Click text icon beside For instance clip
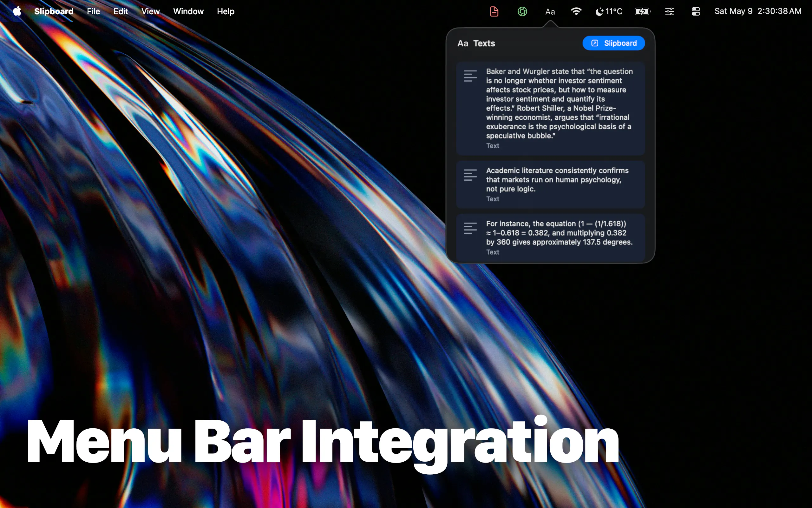 pos(470,228)
